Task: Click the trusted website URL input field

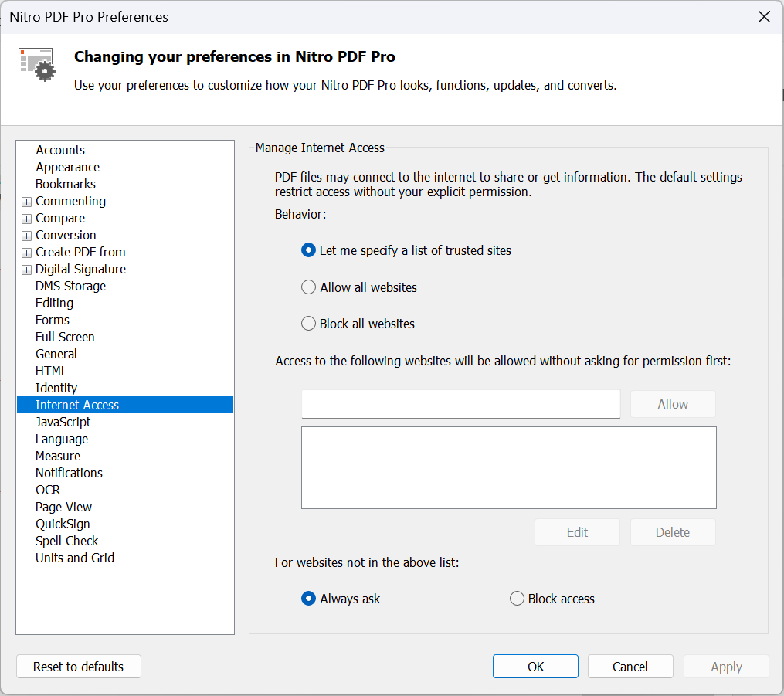Action: tap(460, 404)
